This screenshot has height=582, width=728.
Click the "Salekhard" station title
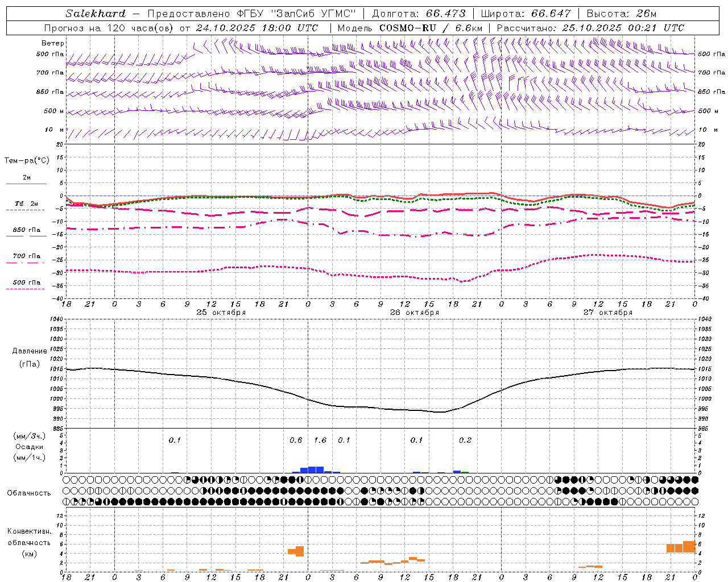click(x=96, y=14)
